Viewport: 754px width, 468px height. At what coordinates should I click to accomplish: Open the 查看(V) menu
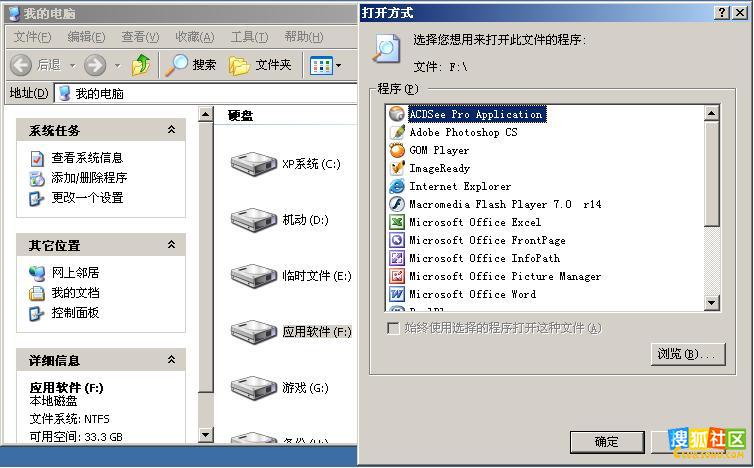[x=140, y=37]
